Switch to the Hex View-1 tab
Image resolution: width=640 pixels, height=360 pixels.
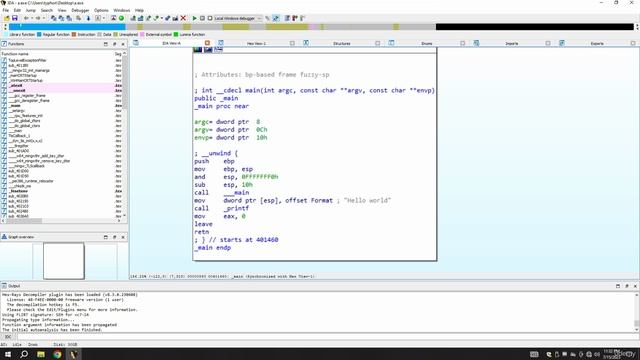coord(256,43)
